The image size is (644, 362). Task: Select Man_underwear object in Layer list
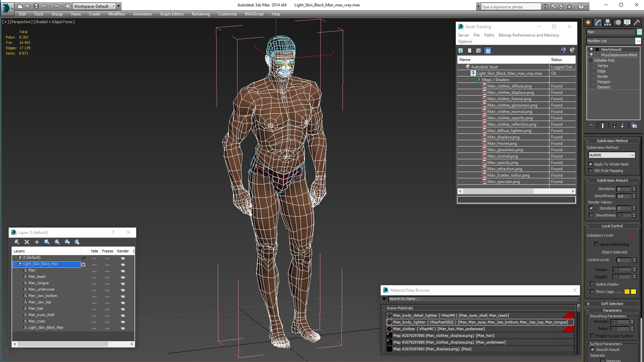pyautogui.click(x=42, y=289)
